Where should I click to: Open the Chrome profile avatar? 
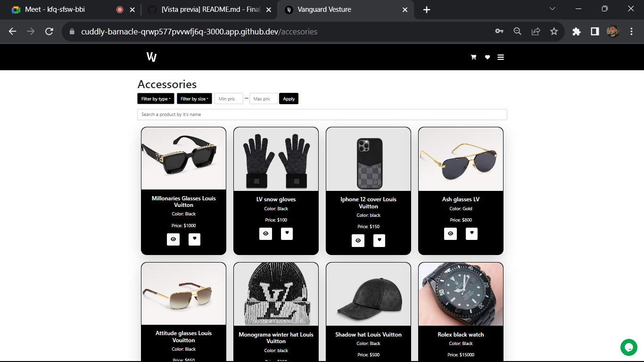click(x=613, y=32)
